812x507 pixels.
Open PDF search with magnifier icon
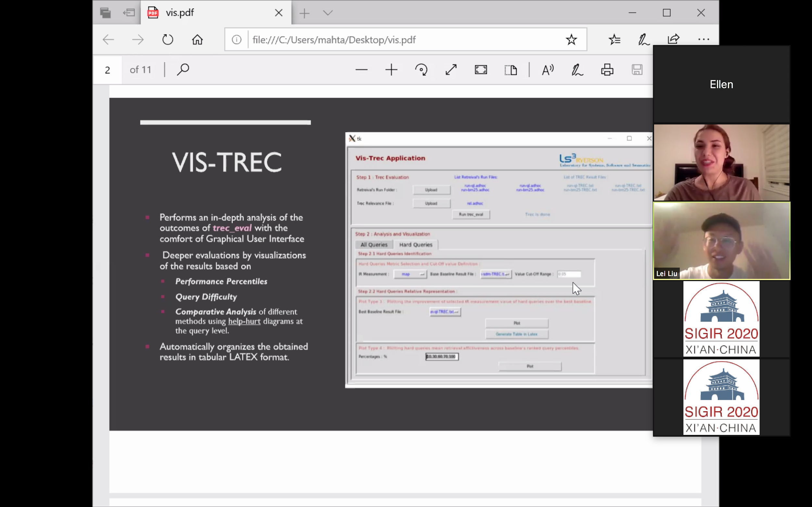[183, 70]
